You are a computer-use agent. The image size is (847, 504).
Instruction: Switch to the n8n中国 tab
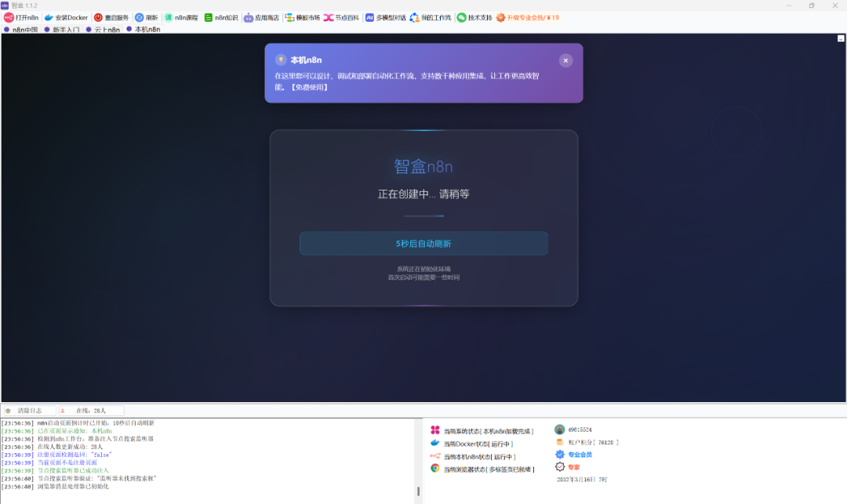click(21, 30)
